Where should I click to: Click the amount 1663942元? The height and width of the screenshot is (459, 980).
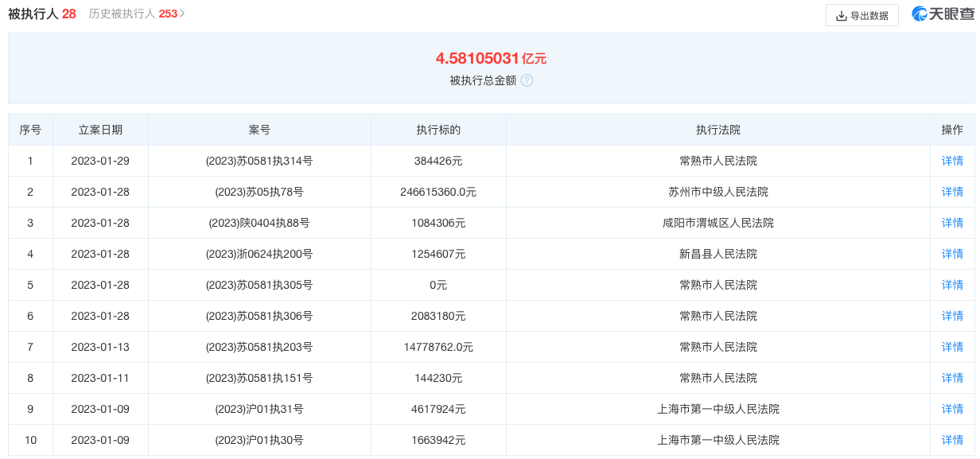point(438,440)
